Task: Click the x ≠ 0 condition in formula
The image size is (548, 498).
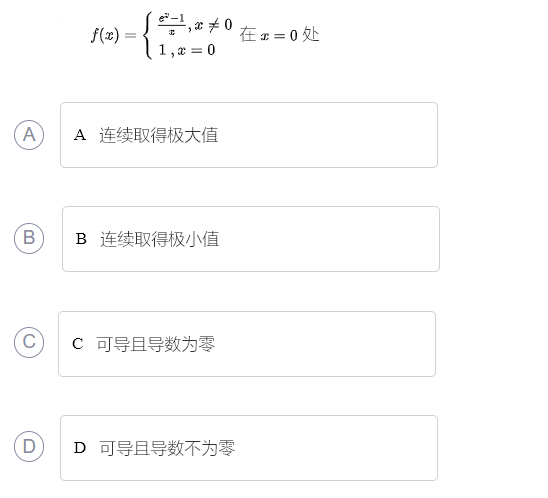Action: click(213, 25)
